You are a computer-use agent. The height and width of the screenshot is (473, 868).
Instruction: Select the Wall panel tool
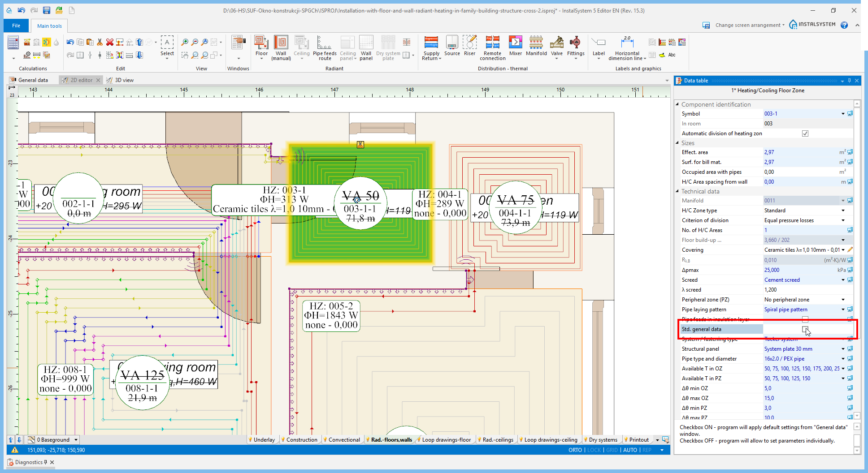point(366,46)
